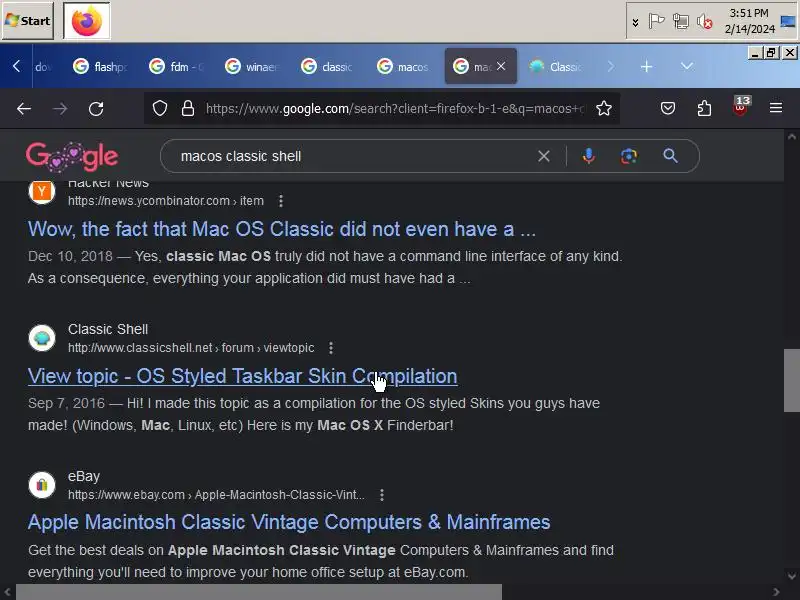Save page to Pocket
800x600 pixels.
coord(668,108)
